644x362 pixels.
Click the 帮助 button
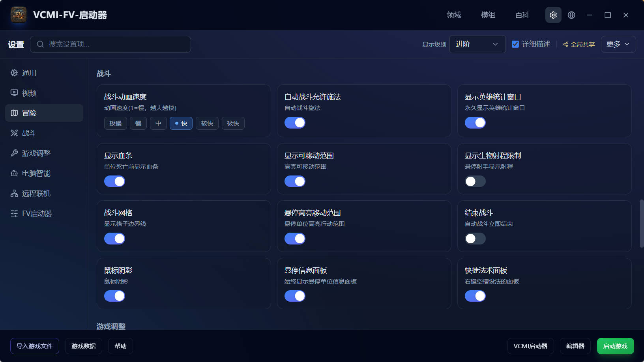pyautogui.click(x=120, y=346)
